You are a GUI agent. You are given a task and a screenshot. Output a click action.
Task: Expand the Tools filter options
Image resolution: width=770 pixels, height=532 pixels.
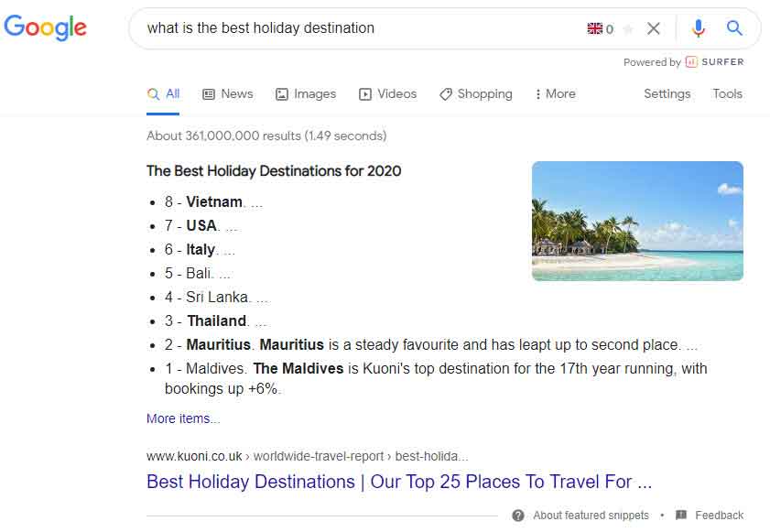point(727,93)
